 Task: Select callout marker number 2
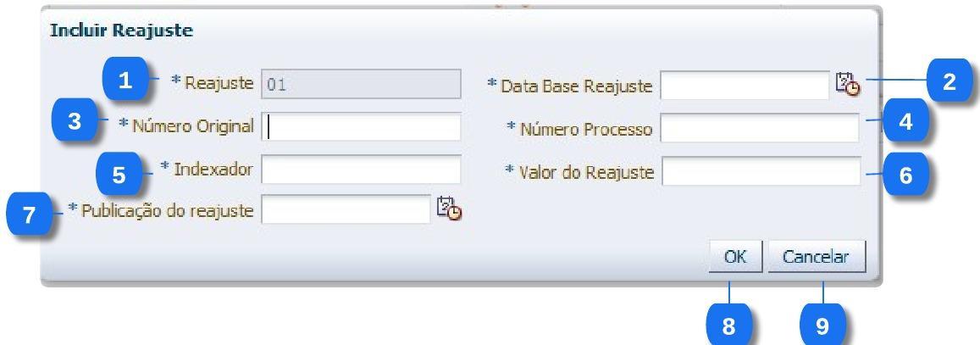point(949,81)
